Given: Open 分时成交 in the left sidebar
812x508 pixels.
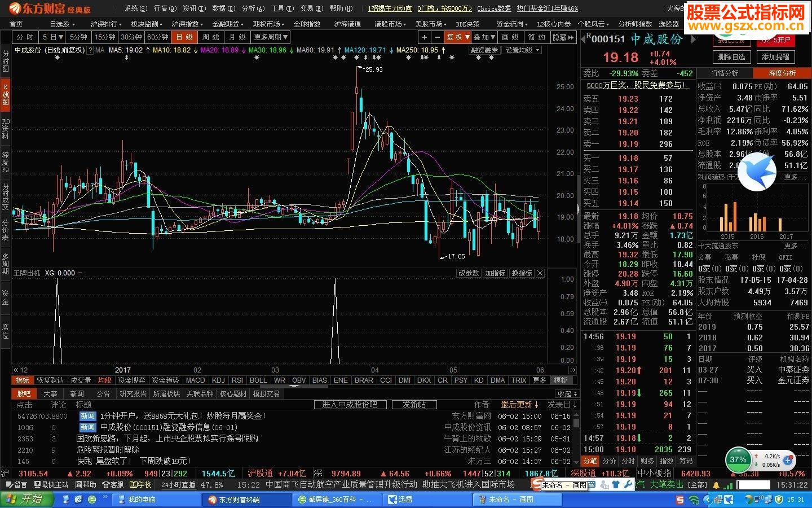Looking at the screenshot, I should [x=6, y=196].
